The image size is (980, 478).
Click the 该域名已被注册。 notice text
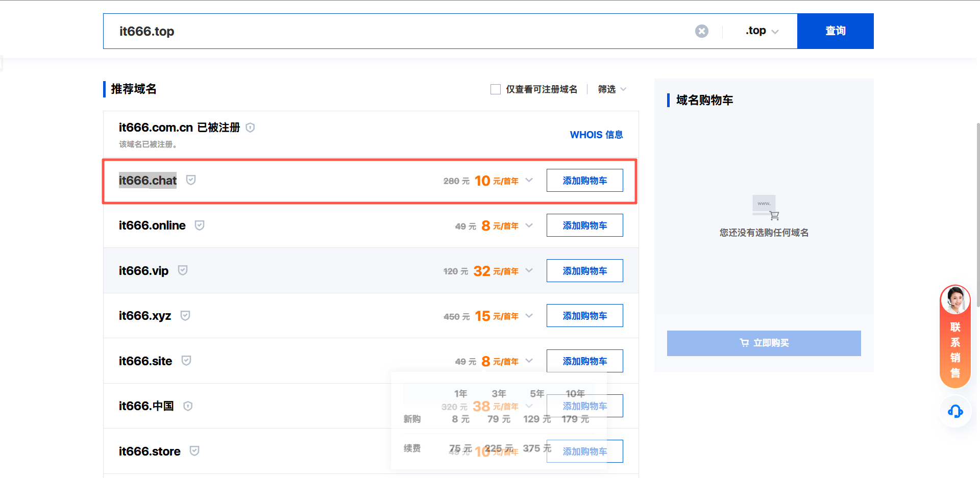tap(148, 144)
